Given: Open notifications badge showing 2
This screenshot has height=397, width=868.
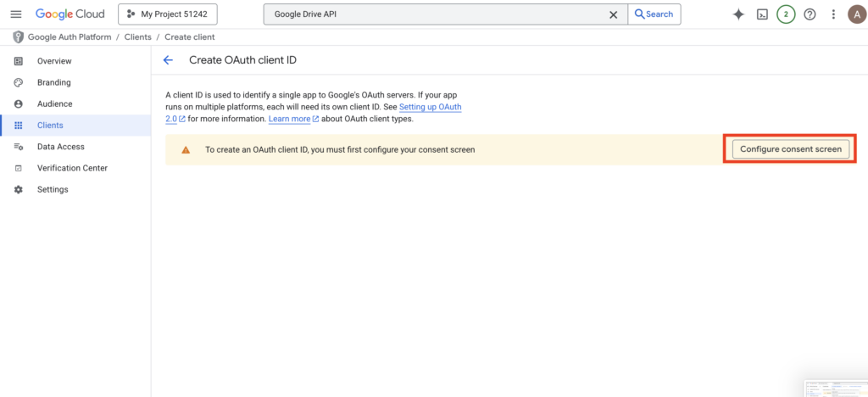Looking at the screenshot, I should pos(786,14).
